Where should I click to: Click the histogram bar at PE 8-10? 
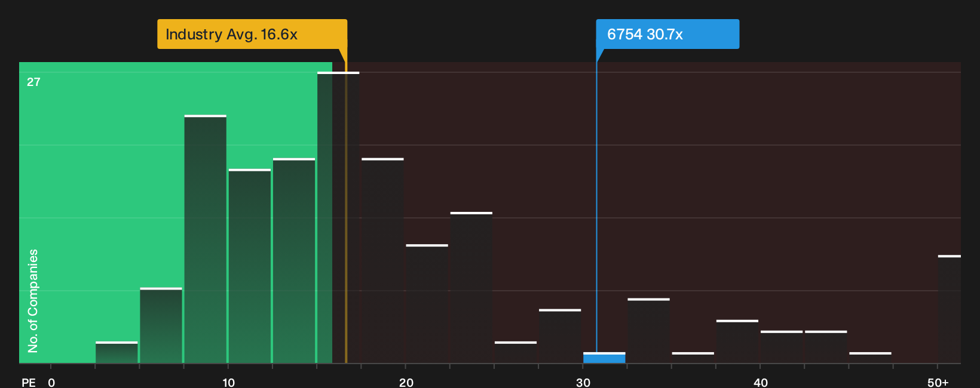pos(206,239)
